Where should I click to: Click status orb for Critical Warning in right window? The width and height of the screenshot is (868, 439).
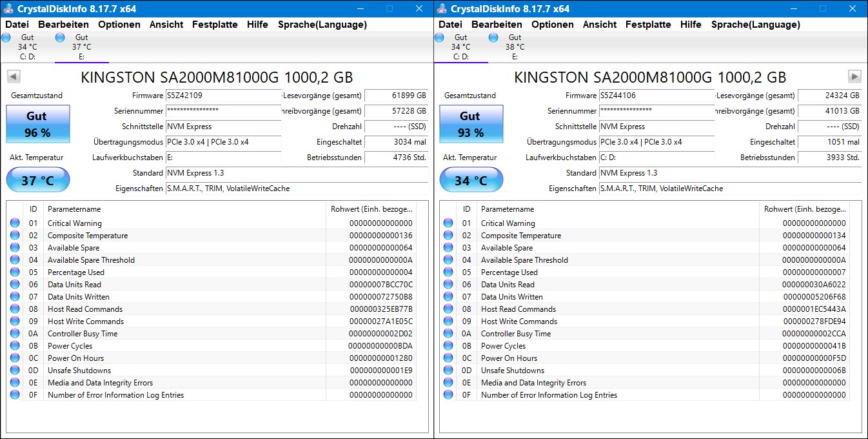(x=448, y=223)
